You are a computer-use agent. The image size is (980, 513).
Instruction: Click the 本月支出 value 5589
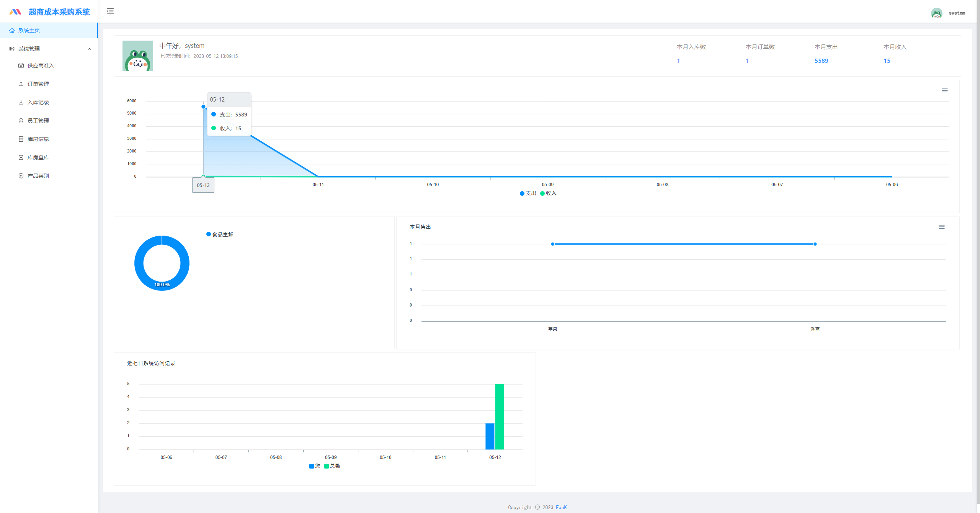(x=822, y=61)
